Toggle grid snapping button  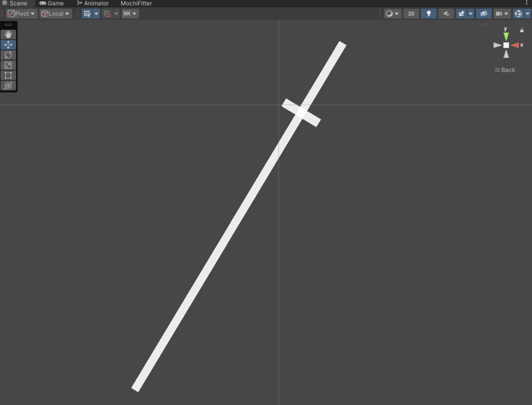pos(107,14)
